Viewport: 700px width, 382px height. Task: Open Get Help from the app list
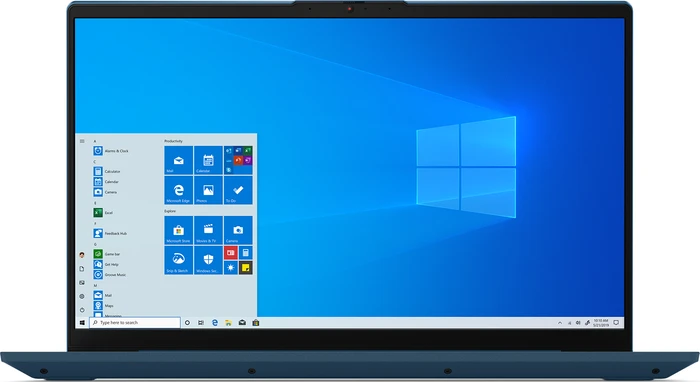106,264
